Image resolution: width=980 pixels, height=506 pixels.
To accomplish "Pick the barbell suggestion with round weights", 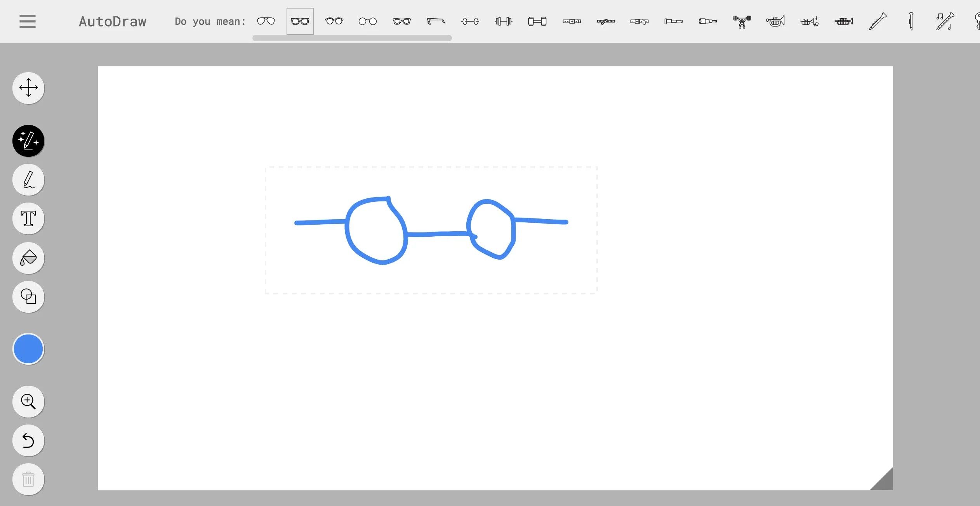I will pos(470,21).
